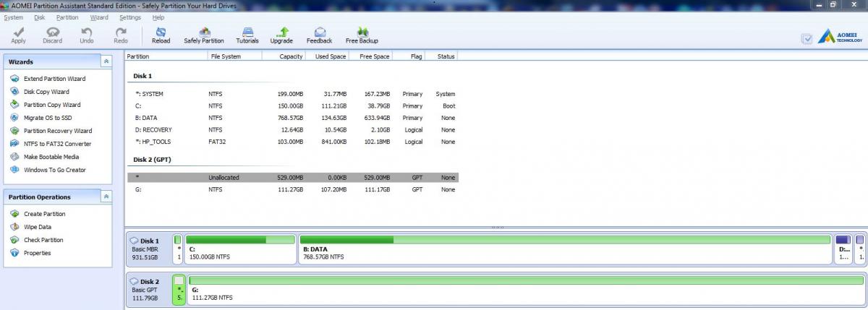Open the Disk menu

pyautogui.click(x=39, y=17)
